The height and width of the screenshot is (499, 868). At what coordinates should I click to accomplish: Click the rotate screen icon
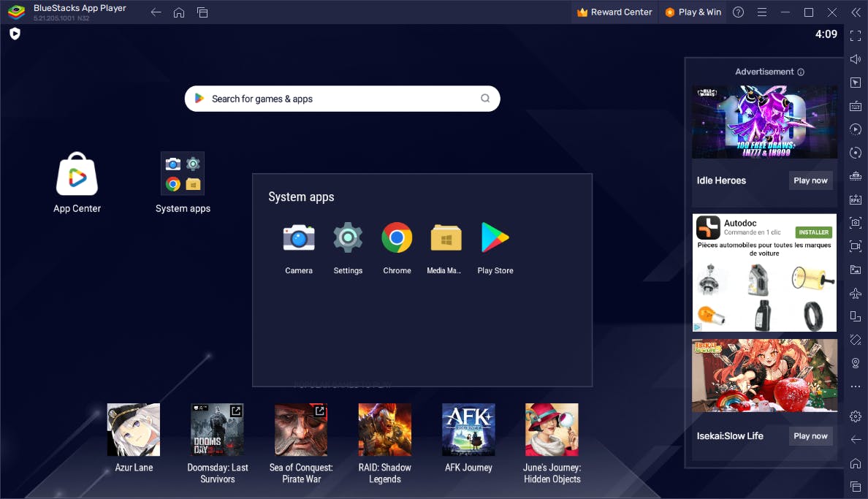[x=856, y=340]
